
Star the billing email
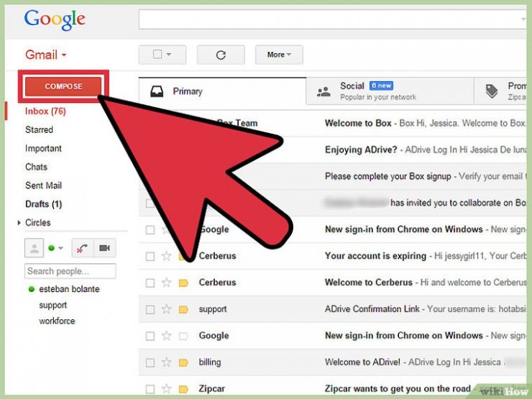(x=166, y=362)
